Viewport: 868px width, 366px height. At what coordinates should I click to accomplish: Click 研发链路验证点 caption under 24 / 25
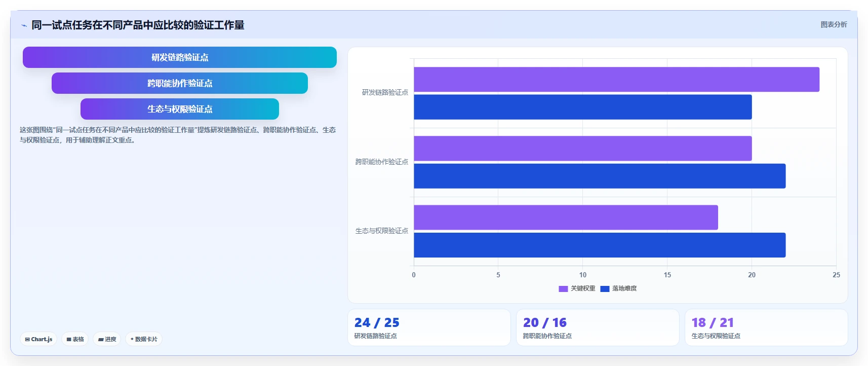(x=376, y=336)
